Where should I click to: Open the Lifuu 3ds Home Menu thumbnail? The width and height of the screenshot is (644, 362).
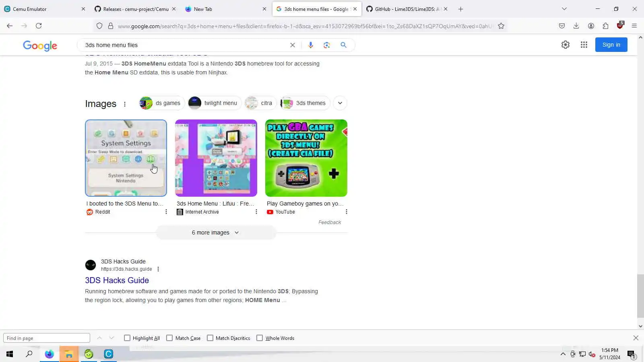click(x=216, y=158)
